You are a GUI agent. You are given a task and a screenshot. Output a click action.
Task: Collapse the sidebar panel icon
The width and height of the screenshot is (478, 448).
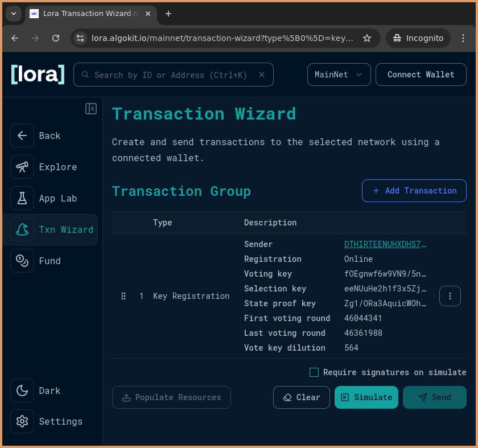(x=91, y=109)
